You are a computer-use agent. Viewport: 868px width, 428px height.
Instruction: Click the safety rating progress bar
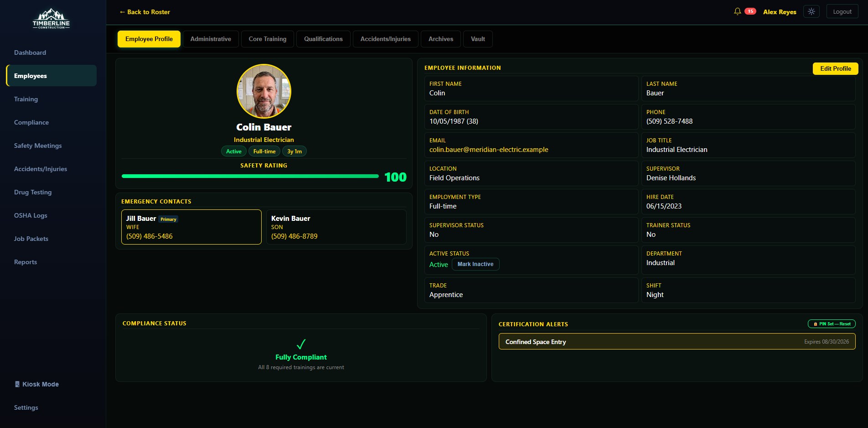[250, 176]
